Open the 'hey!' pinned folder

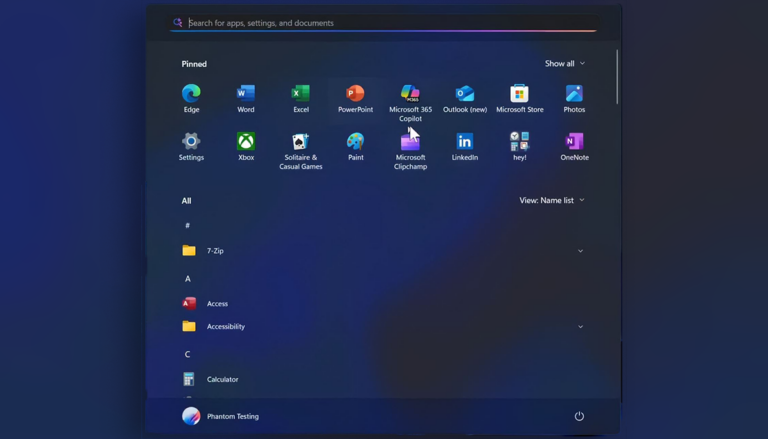[x=520, y=146]
